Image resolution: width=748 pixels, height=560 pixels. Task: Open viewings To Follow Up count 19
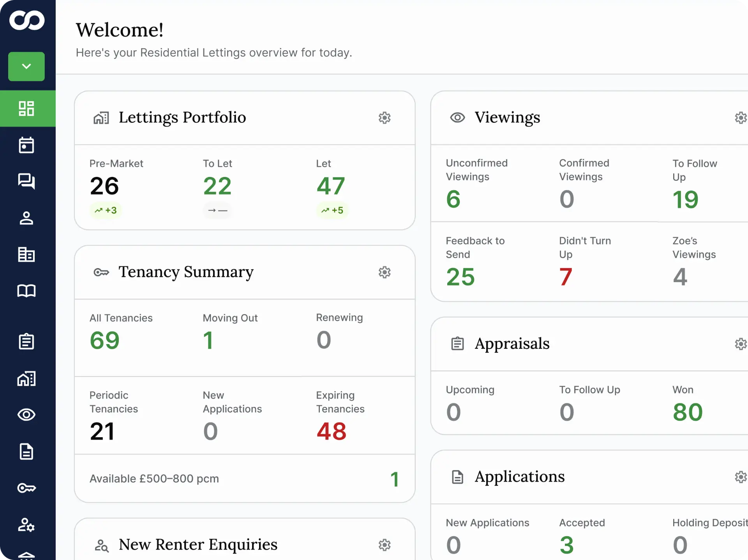[685, 200]
